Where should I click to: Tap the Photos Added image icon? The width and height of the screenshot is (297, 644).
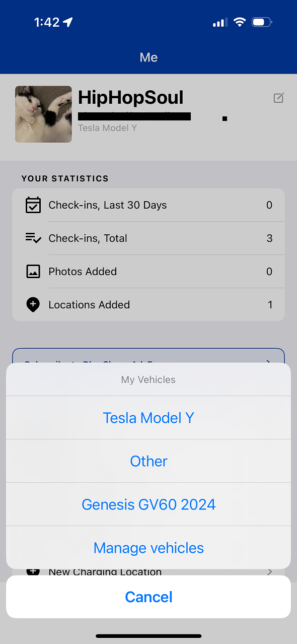click(33, 272)
